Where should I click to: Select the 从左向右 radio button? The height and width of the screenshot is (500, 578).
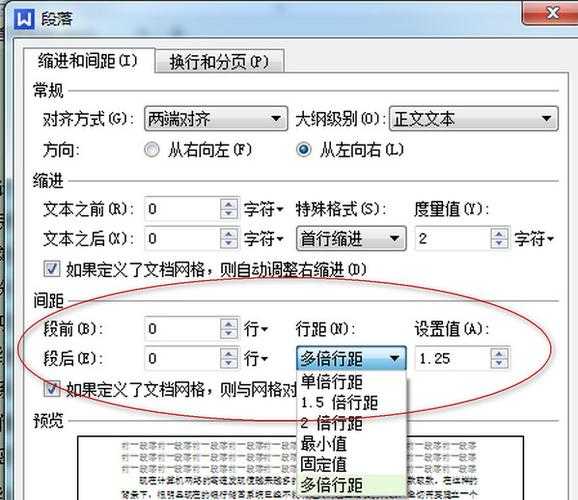click(x=304, y=150)
